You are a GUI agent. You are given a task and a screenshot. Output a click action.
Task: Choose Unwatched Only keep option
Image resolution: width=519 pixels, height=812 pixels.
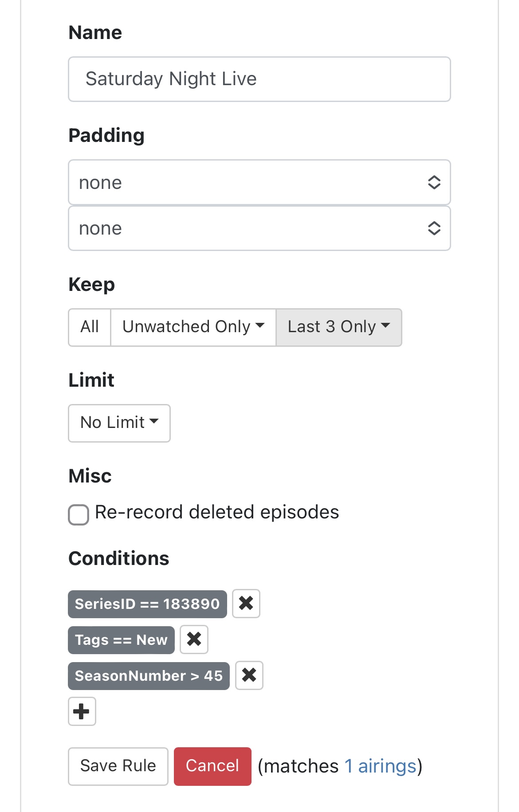193,327
